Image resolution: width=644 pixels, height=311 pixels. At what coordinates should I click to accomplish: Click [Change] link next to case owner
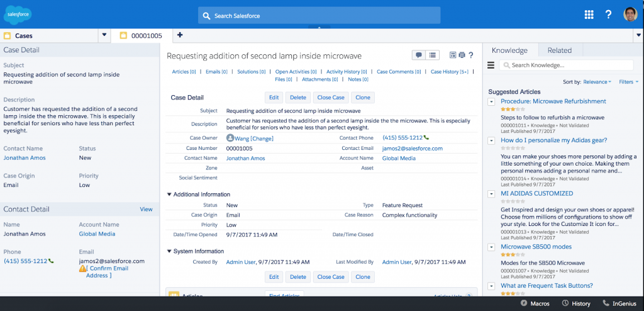click(x=261, y=139)
